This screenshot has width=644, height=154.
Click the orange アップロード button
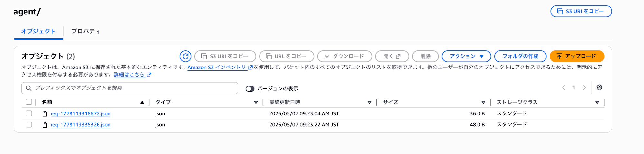577,56
